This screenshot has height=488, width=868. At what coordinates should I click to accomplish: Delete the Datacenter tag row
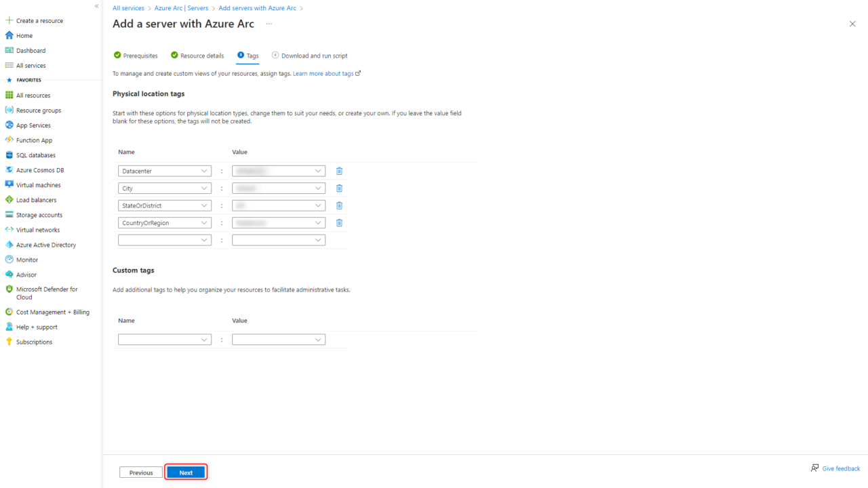coord(339,171)
